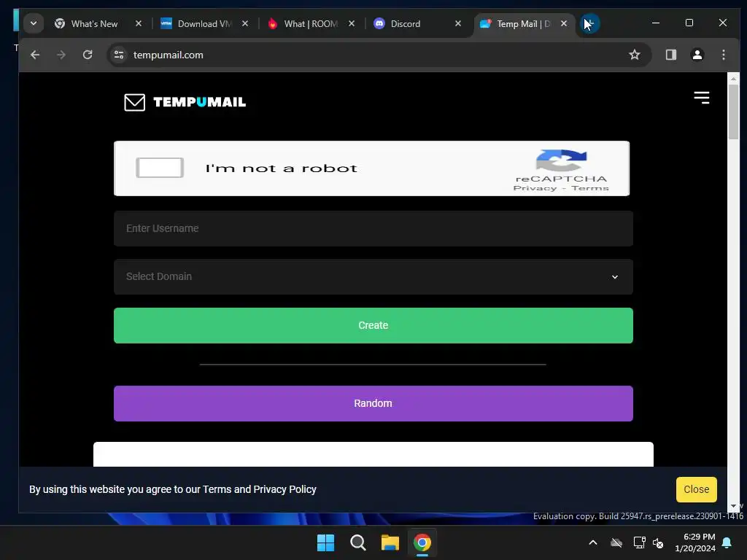Viewport: 747px width, 560px height.
Task: Switch to the Download VM tab
Action: click(x=204, y=24)
